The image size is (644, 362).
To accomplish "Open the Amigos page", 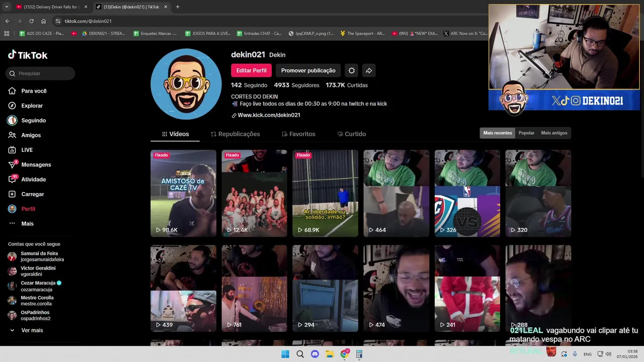I will click(25, 135).
